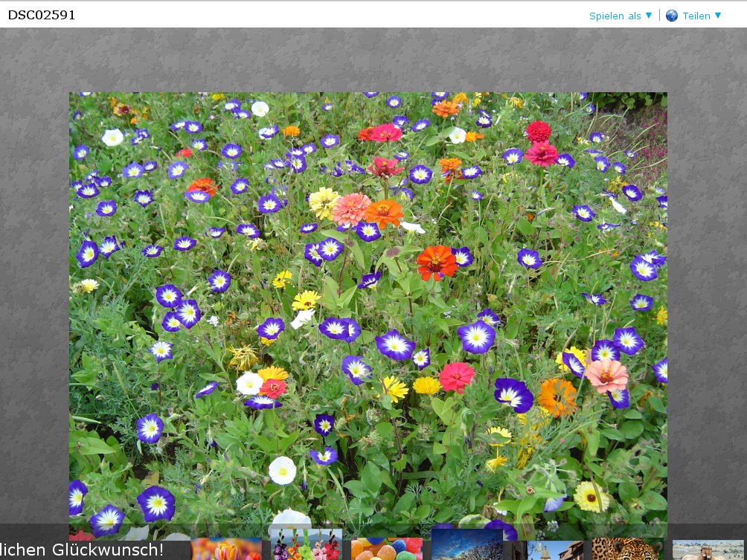
Task: Click the DSC02591 puzzle title
Action: click(x=42, y=15)
